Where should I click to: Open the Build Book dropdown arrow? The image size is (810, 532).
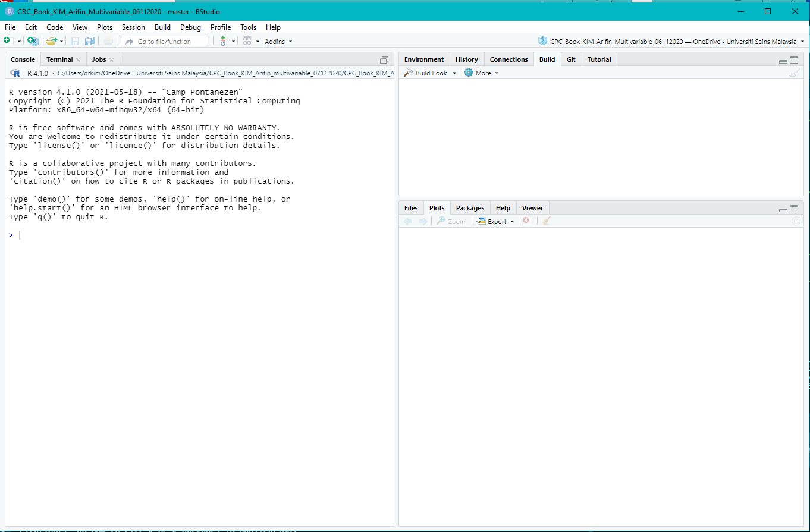(454, 73)
